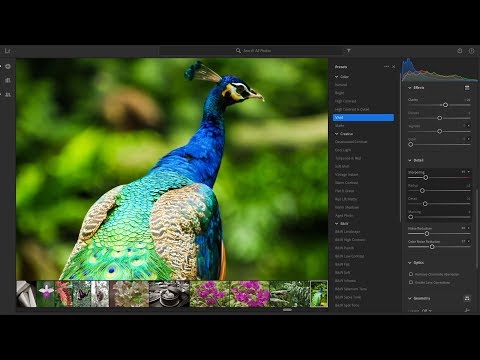Select the guided upright tool icon
Image resolution: width=480 pixels, height=360 pixels.
(x=467, y=310)
